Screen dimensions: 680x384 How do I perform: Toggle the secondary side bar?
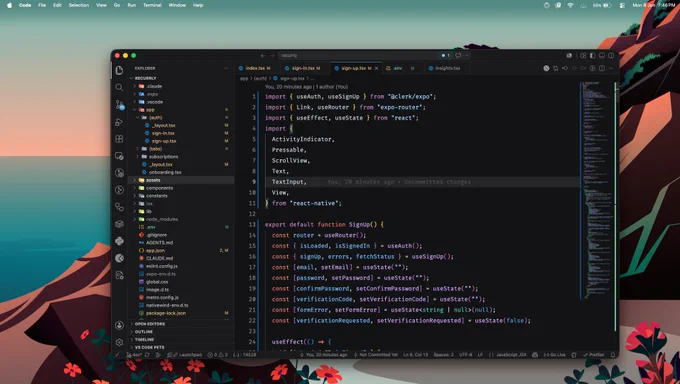tap(611, 56)
